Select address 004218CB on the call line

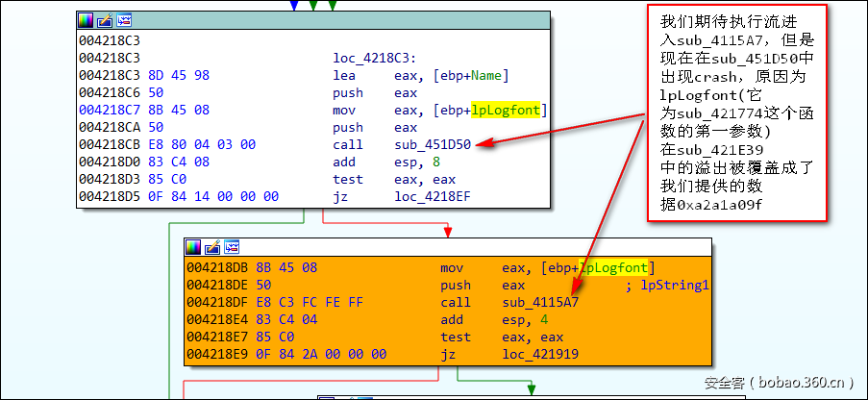[108, 144]
